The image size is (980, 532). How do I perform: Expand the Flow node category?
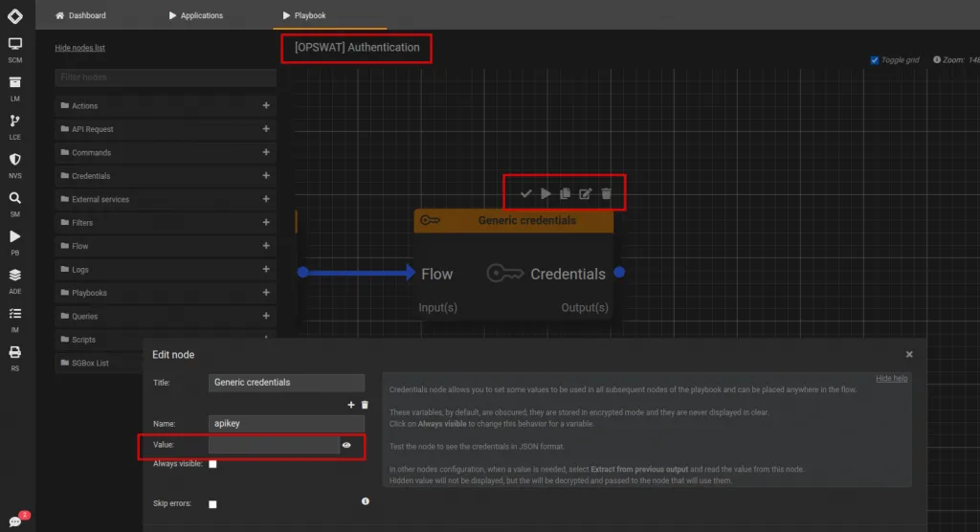point(266,246)
